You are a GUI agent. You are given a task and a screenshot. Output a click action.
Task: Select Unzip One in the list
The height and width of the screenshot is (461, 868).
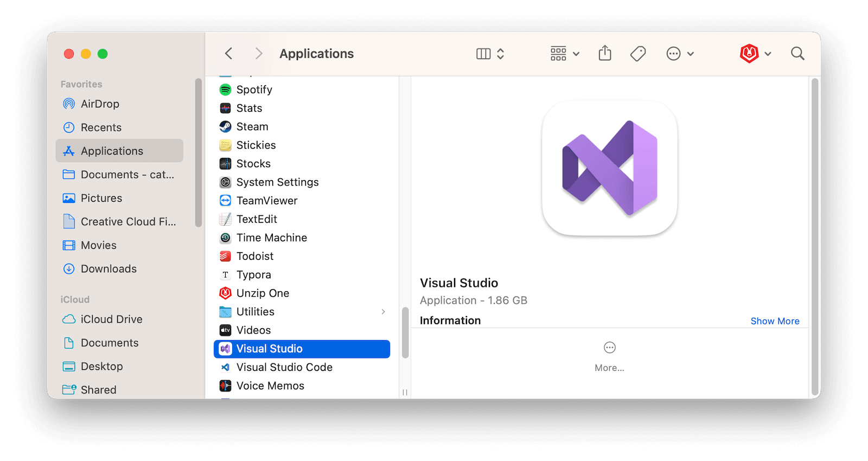click(x=302, y=293)
